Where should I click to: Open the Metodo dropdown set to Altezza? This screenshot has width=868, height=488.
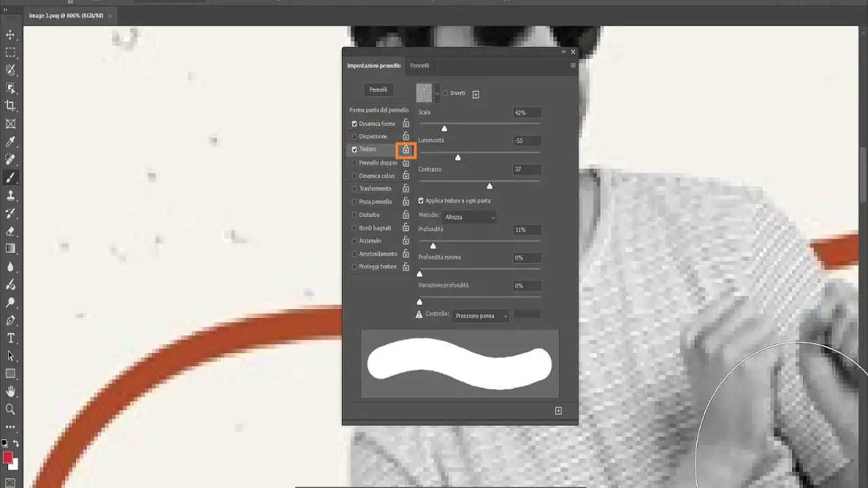tap(469, 217)
